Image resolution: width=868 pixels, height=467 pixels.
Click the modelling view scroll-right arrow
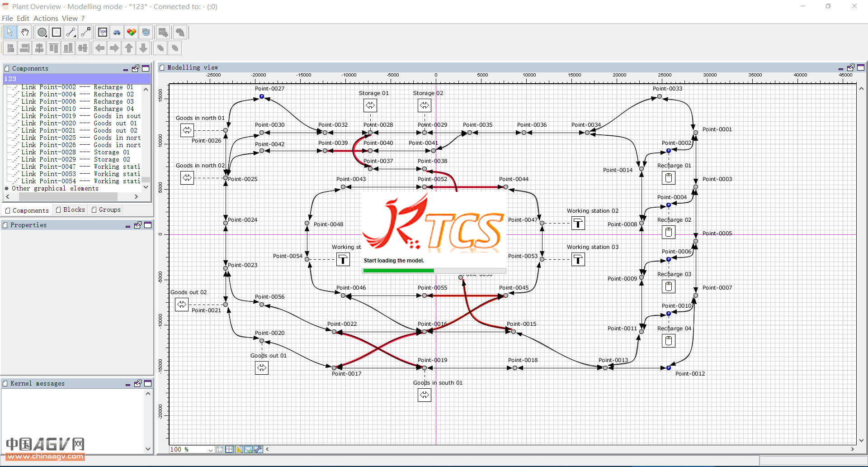853,449
